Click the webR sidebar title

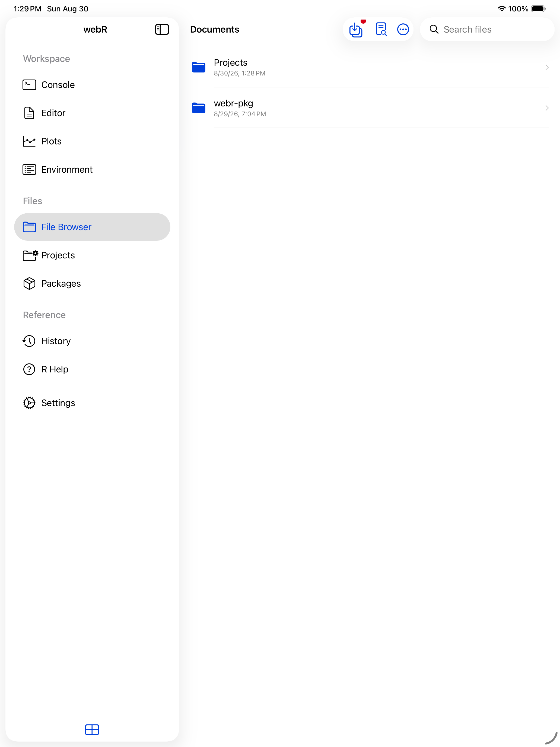tap(95, 29)
